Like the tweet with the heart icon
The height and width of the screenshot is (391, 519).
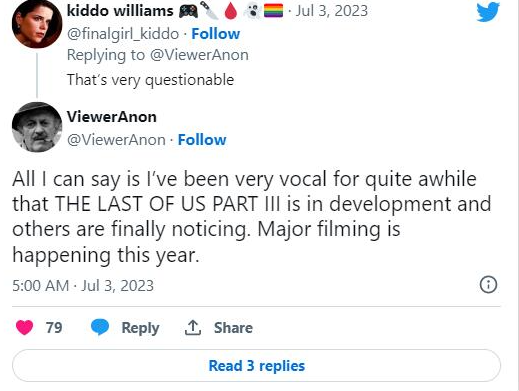click(24, 327)
